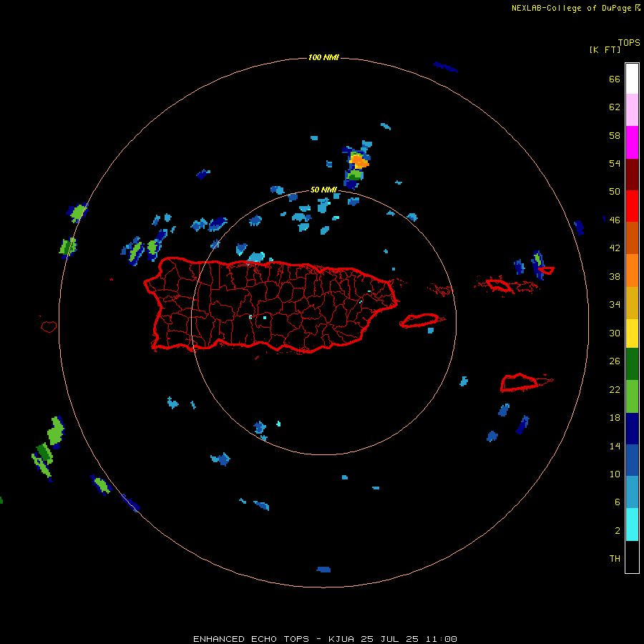Click the "11:00" time in the caption

coord(441,639)
